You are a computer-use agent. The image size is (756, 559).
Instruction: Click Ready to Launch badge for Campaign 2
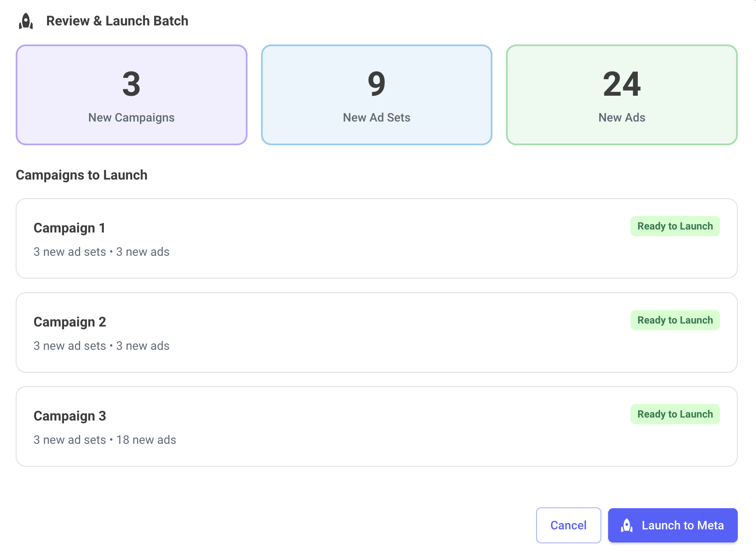pos(675,320)
